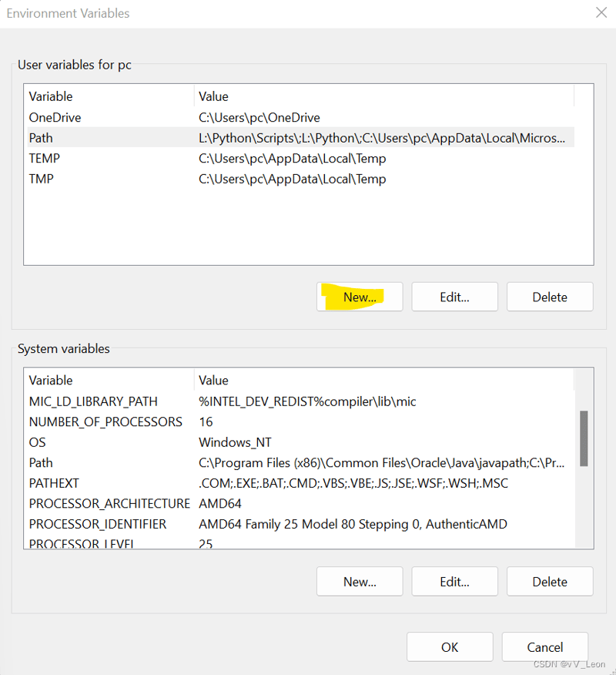Viewport: 616px width, 675px height.
Task: Click Delete under user variables
Action: click(x=550, y=297)
